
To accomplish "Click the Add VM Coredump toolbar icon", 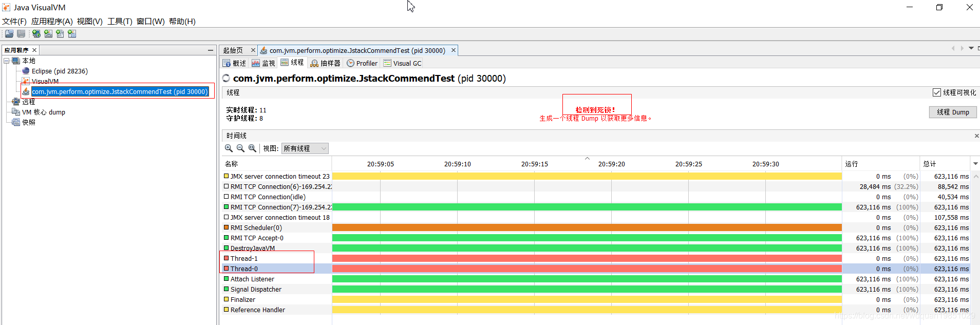I will (x=60, y=34).
